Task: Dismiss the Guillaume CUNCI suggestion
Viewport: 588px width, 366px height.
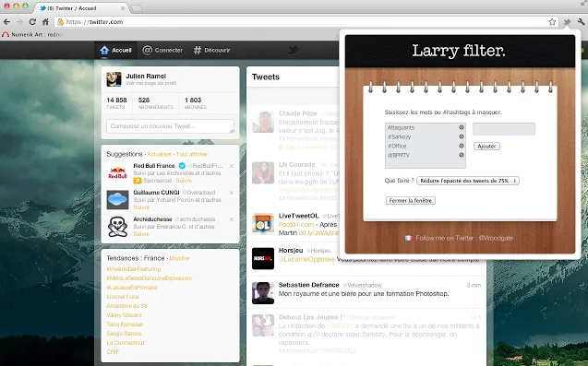Action: click(x=232, y=193)
